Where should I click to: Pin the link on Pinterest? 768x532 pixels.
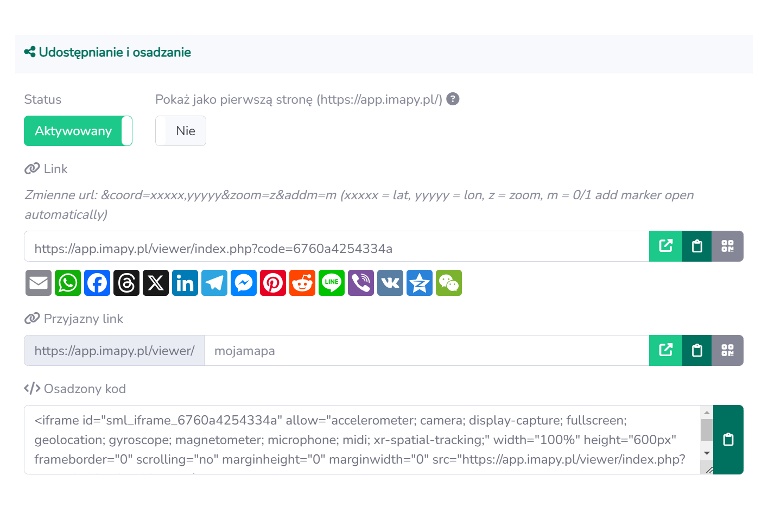coord(273,283)
